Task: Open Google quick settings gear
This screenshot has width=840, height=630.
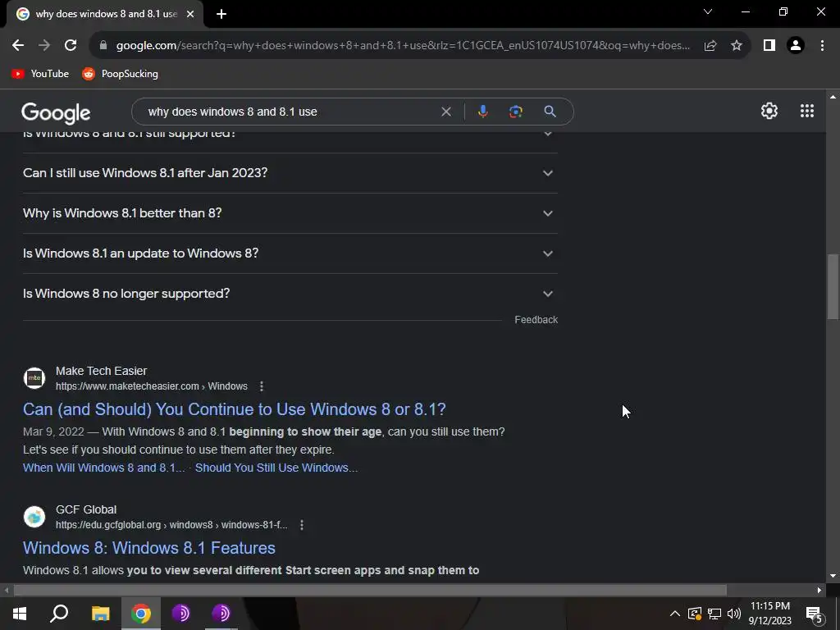Action: 769,111
